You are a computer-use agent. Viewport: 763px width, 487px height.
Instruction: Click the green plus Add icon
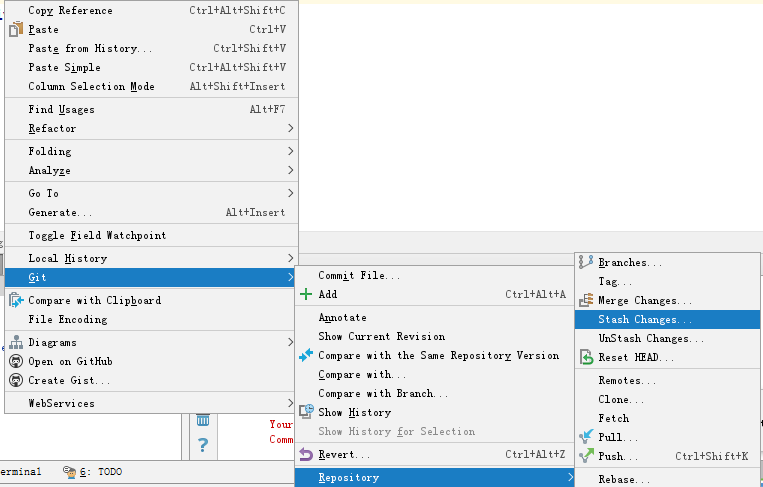[306, 294]
